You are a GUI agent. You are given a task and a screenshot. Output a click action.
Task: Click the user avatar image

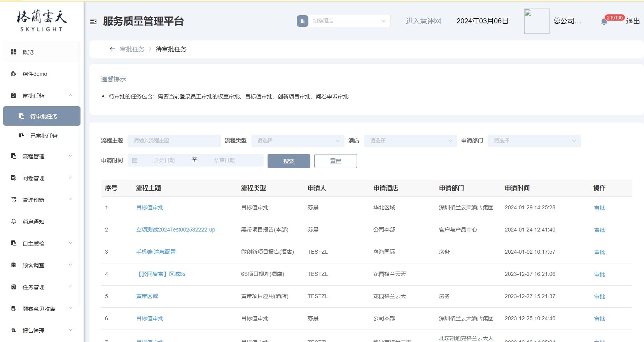(x=537, y=21)
